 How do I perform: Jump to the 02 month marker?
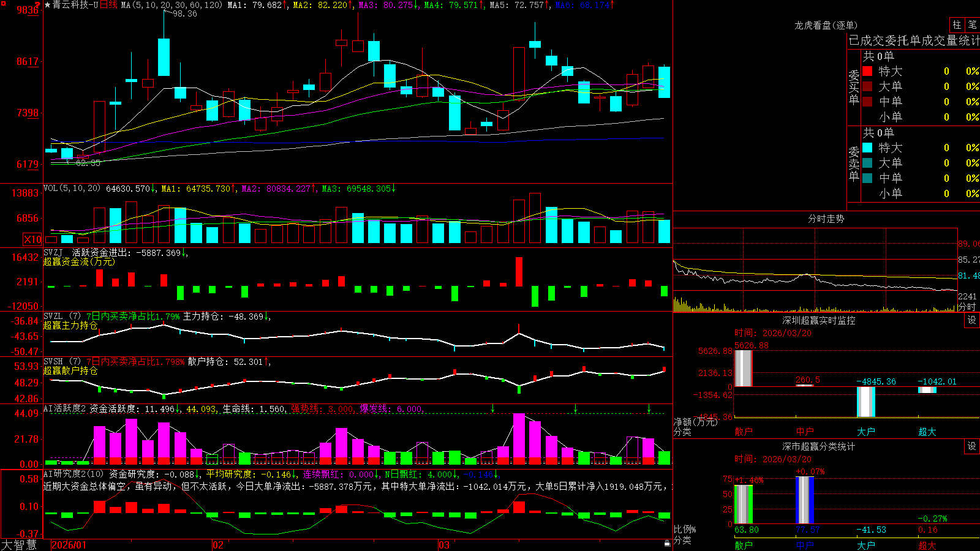point(217,545)
